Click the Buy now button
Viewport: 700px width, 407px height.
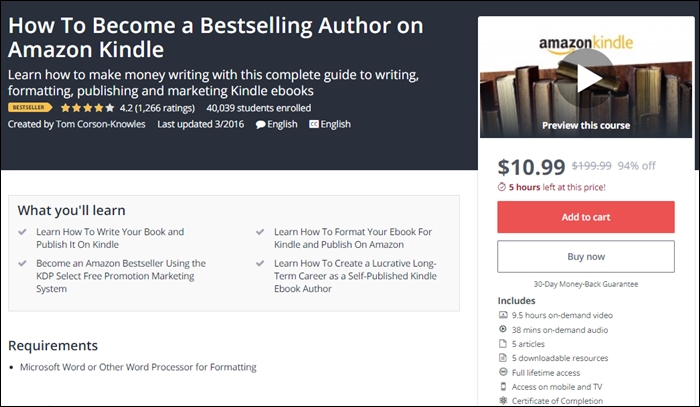coord(585,256)
